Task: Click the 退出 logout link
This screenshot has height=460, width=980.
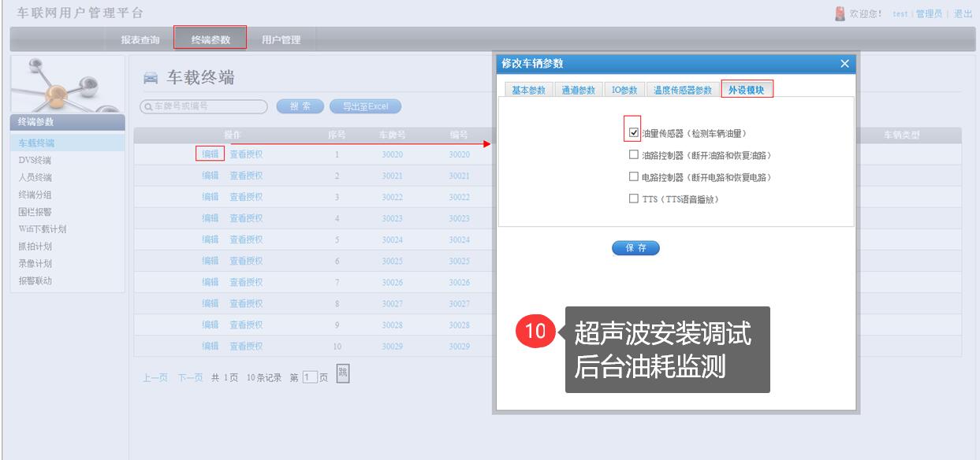Action: pyautogui.click(x=963, y=14)
